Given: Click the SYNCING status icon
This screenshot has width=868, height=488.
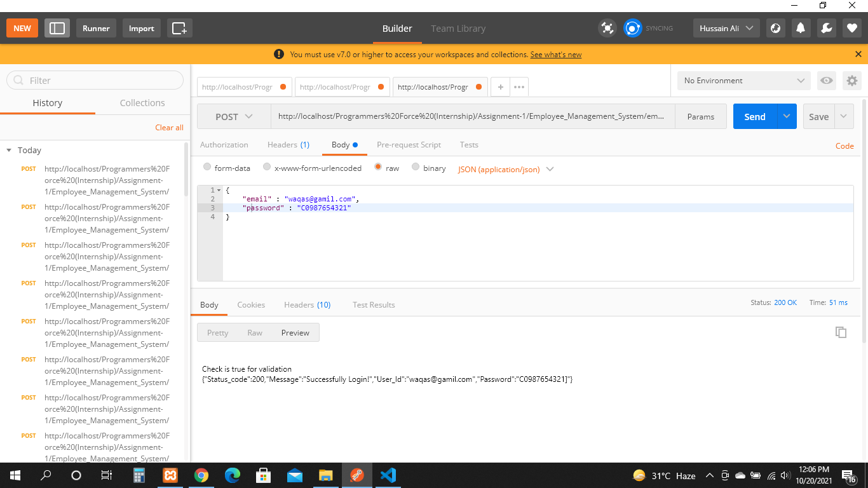Looking at the screenshot, I should pos(632,28).
